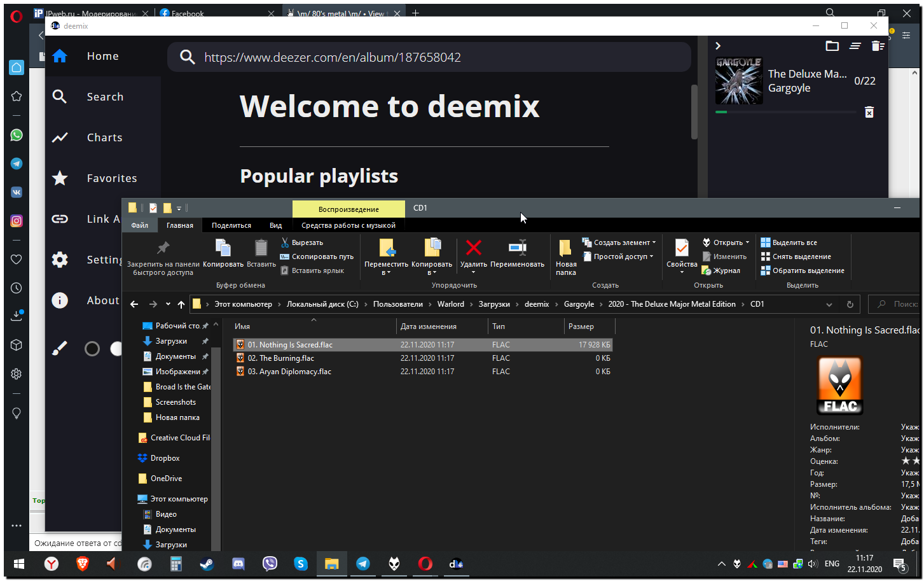Pin to Quick Access (Закрепить на панели)
This screenshot has width=924, height=581.
coord(163,257)
